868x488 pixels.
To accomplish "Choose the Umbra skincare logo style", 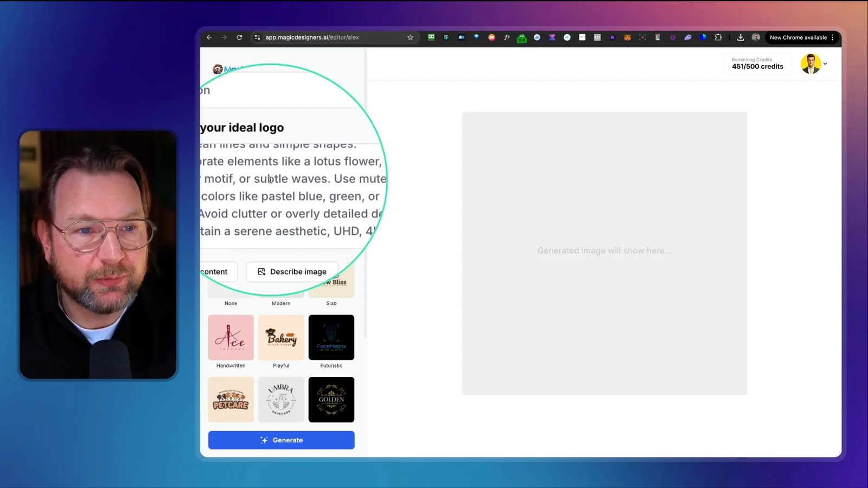I will [x=281, y=400].
